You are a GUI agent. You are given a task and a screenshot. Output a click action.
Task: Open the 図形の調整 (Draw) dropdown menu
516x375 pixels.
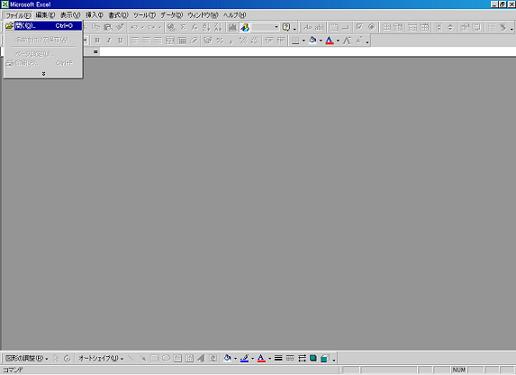26,358
